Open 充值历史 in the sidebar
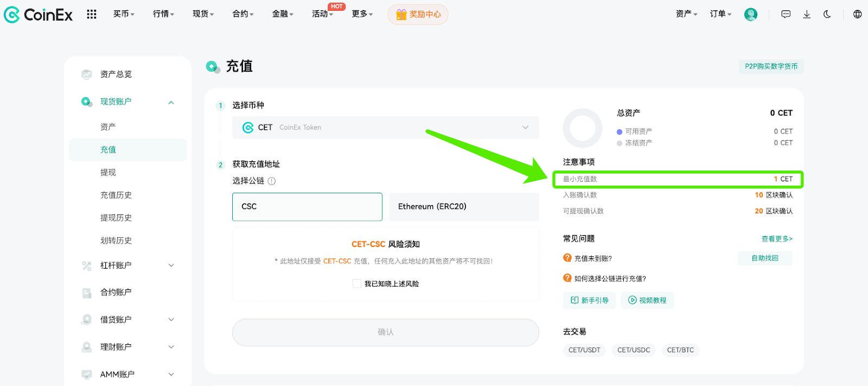868x386 pixels. [x=116, y=195]
